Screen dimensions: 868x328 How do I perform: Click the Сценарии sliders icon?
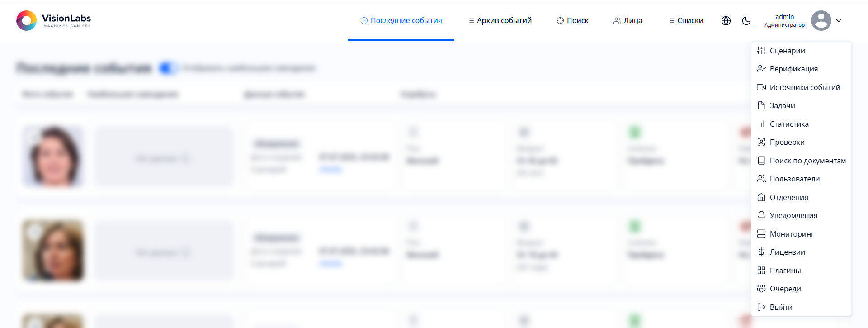point(761,51)
